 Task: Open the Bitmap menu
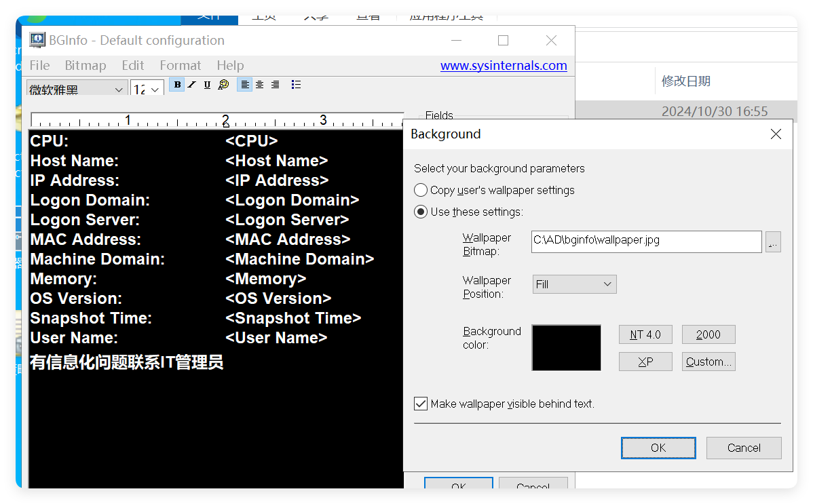[85, 65]
